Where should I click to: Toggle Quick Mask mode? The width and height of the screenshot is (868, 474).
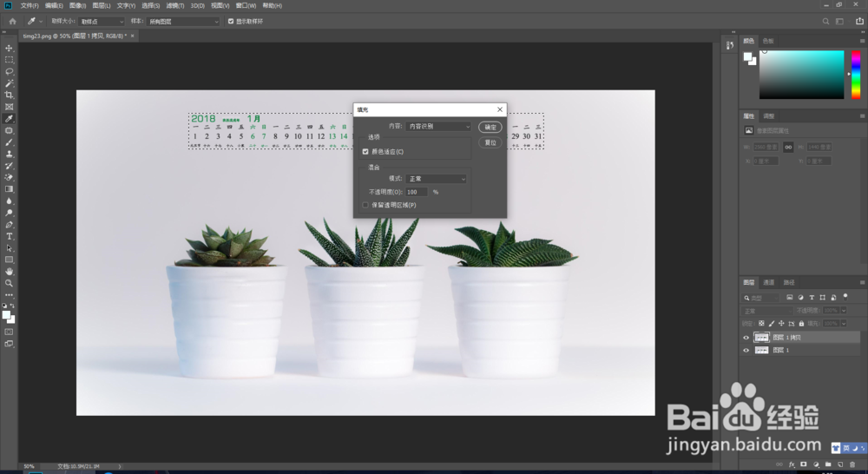pos(9,332)
